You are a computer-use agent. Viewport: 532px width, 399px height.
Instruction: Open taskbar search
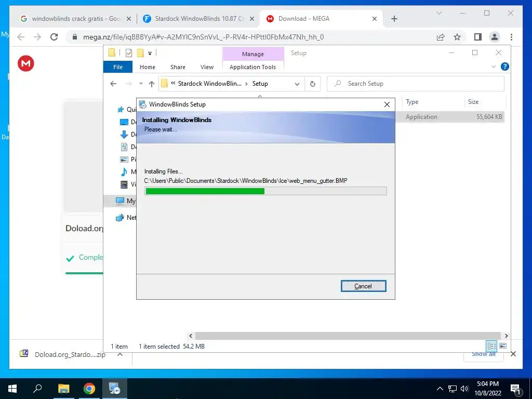pyautogui.click(x=37, y=389)
